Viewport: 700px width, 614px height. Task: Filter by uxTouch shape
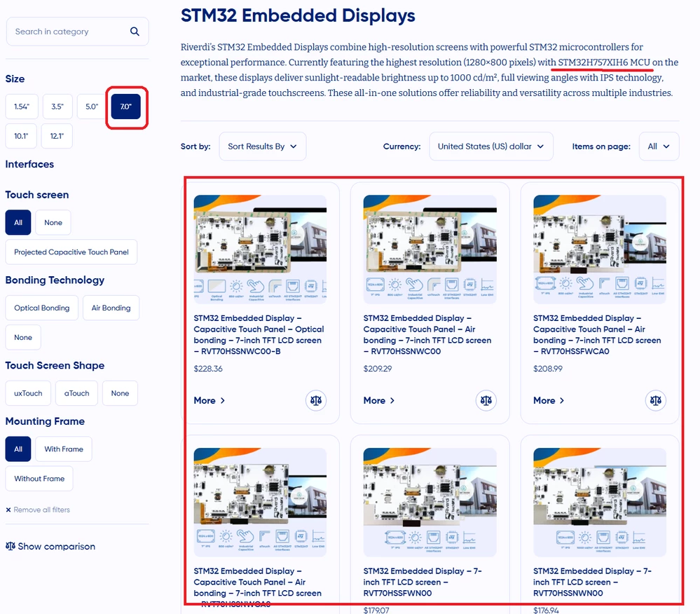[x=28, y=393]
